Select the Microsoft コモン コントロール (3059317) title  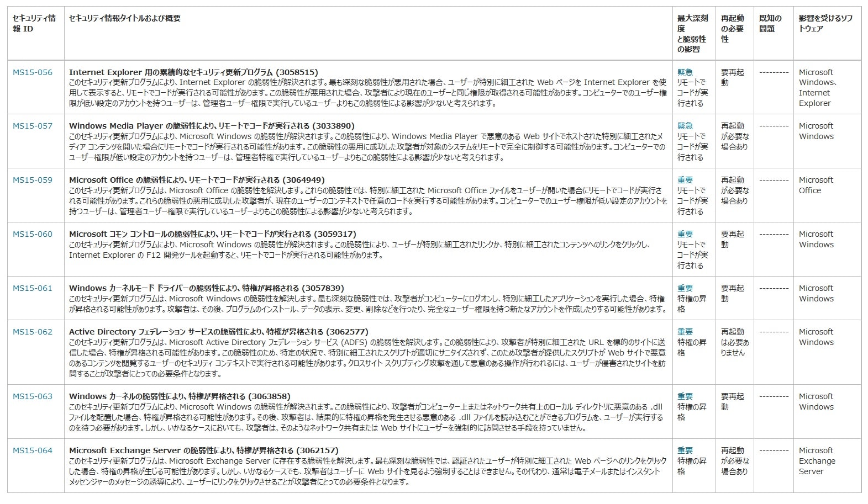(x=213, y=234)
